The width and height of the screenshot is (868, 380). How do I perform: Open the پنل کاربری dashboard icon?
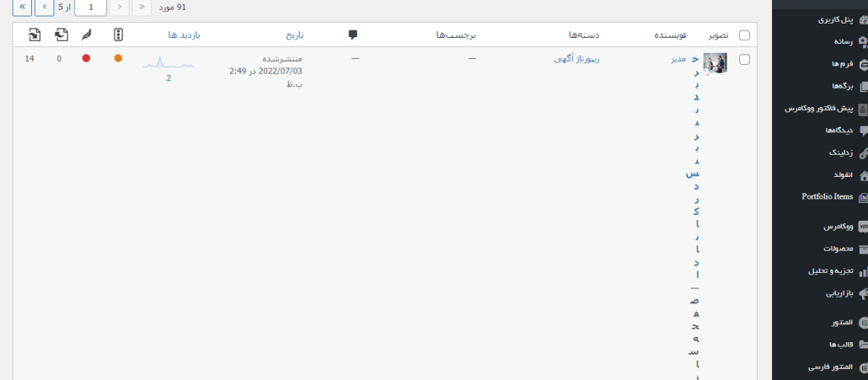pyautogui.click(x=863, y=20)
